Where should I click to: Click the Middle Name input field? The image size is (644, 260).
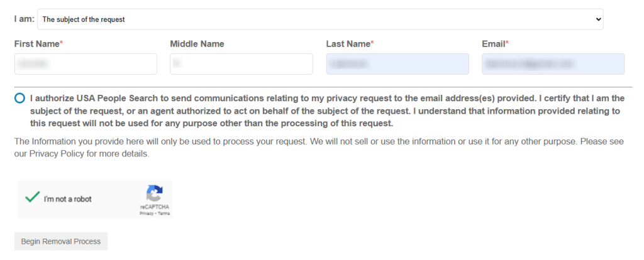[x=241, y=64]
